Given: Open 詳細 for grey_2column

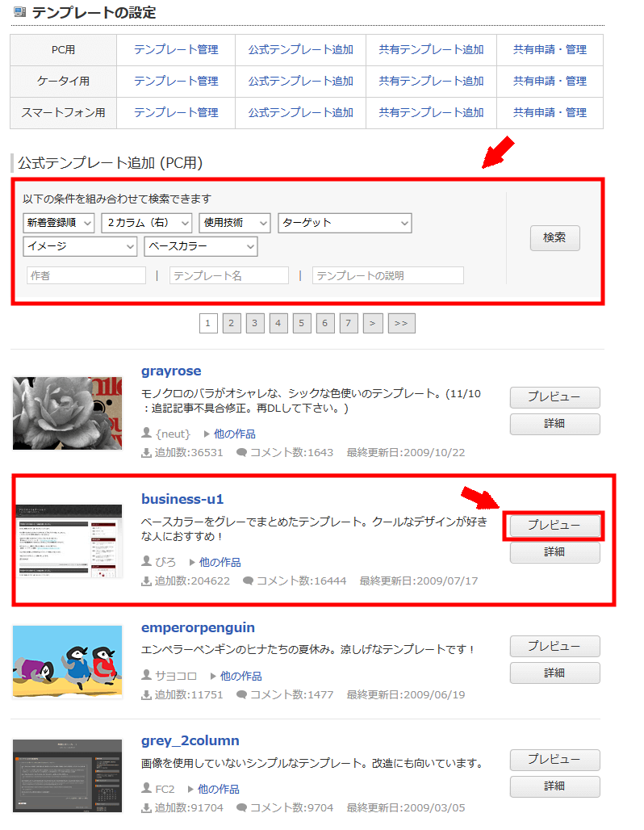Looking at the screenshot, I should pyautogui.click(x=554, y=786).
